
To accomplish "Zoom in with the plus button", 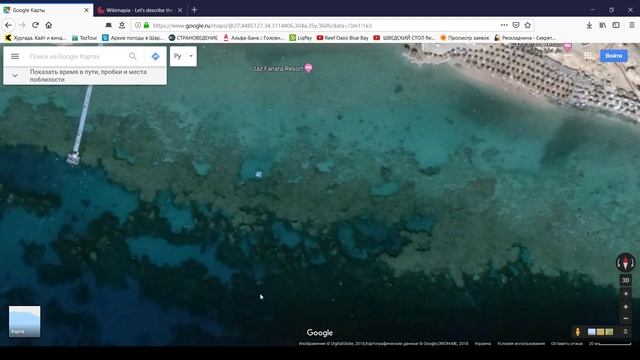I will [626, 307].
